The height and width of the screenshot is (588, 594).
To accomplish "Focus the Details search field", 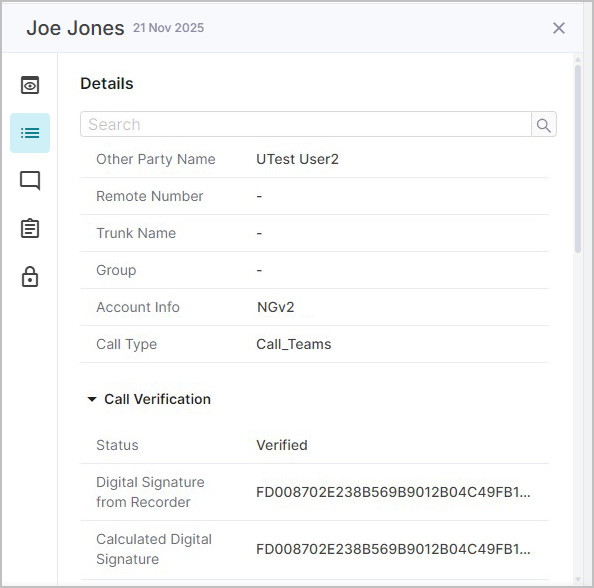I will (x=306, y=124).
